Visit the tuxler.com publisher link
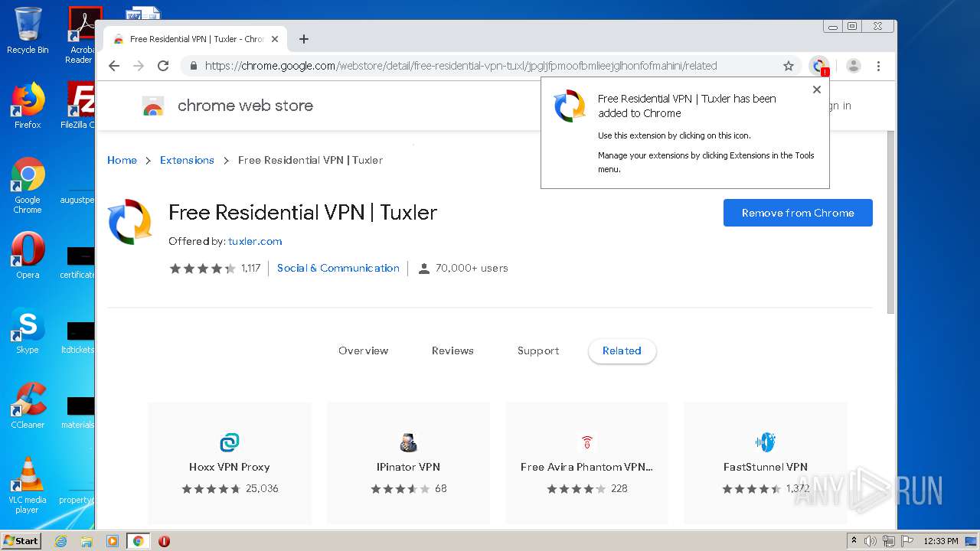This screenshot has height=551, width=980. pos(255,241)
